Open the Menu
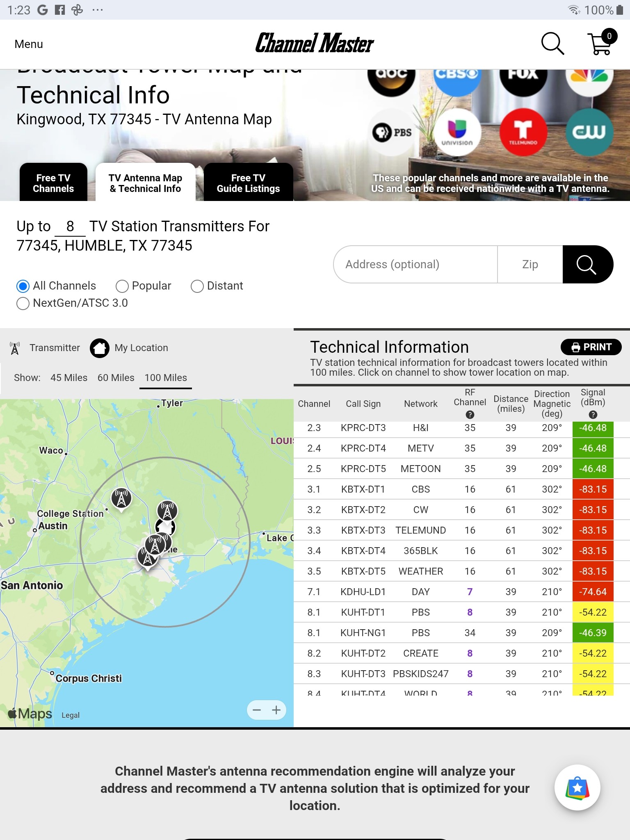 pos(29,44)
